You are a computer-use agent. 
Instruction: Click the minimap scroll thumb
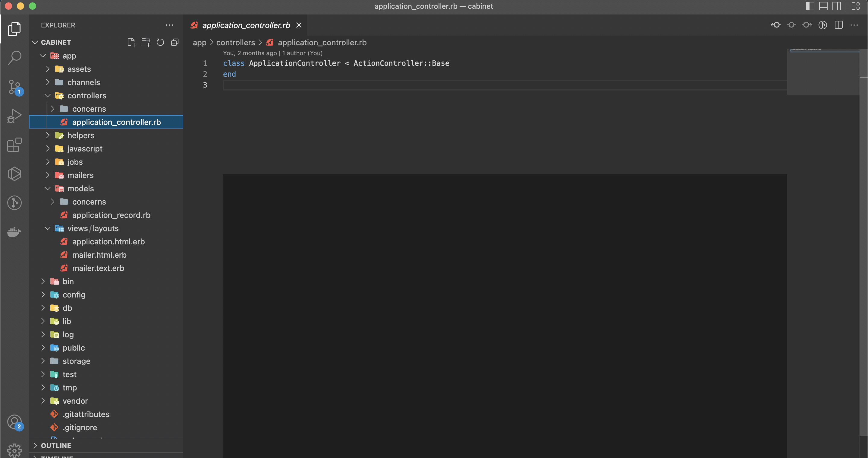tap(823, 71)
